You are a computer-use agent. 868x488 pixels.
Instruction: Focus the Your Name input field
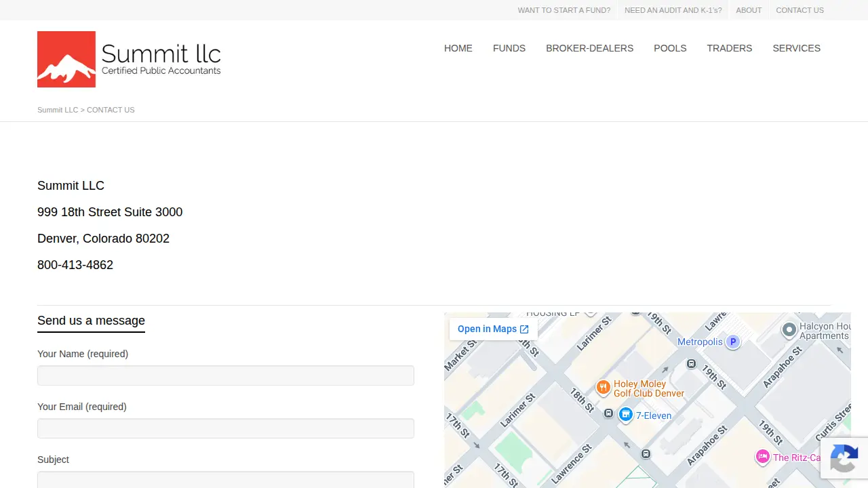226,375
